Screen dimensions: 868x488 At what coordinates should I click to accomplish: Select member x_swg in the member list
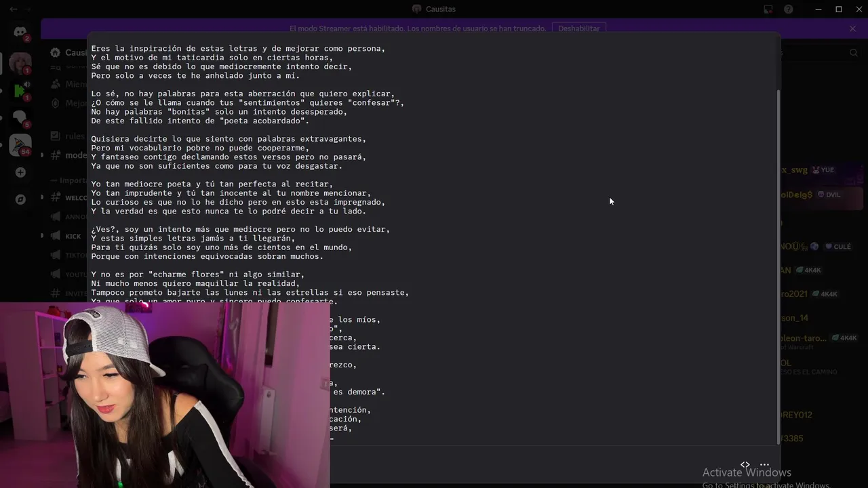pyautogui.click(x=795, y=170)
